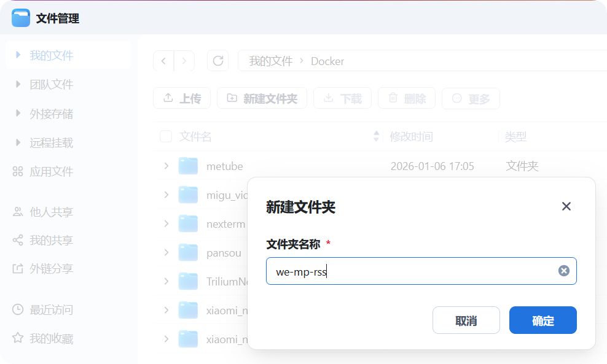The image size is (607, 364).
Task: Expand the metube folder
Action: point(165,166)
